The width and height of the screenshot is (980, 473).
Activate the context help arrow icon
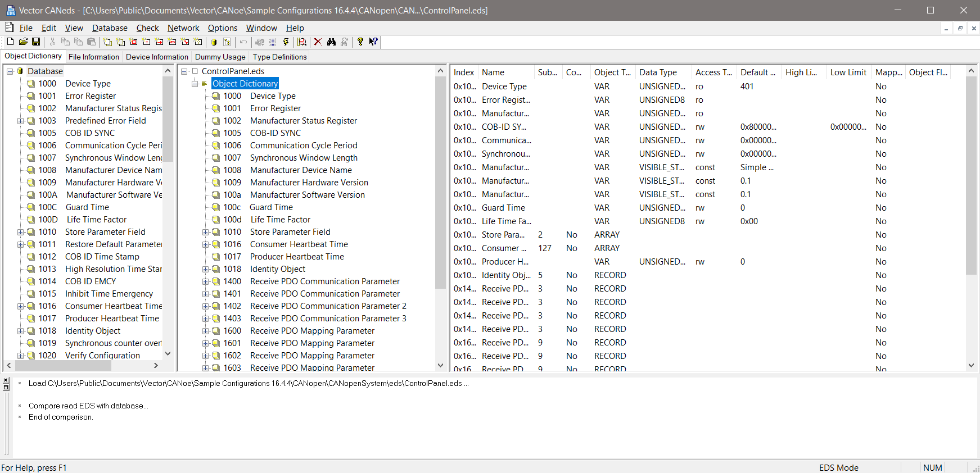click(373, 42)
